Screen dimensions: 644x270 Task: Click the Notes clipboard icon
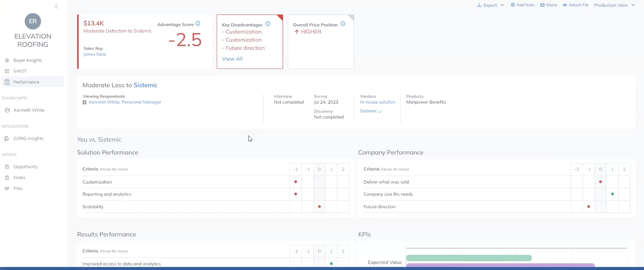7,177
